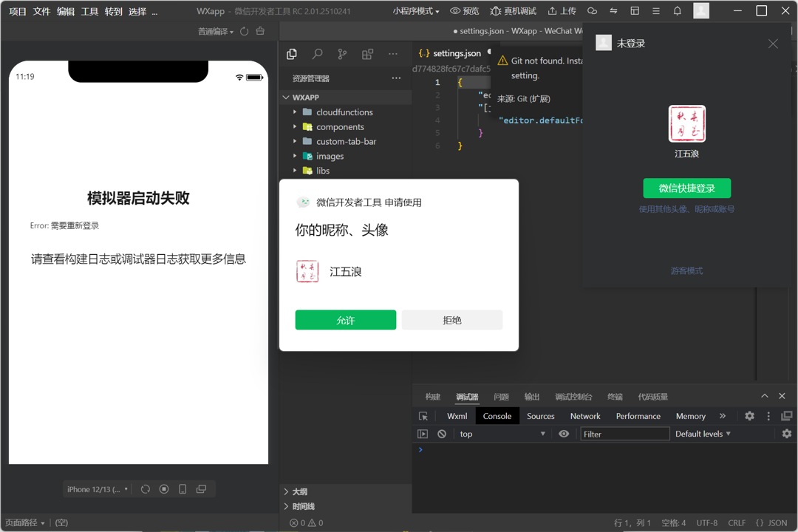The height and width of the screenshot is (532, 798).
Task: Expand the images folder
Action: [x=295, y=157]
